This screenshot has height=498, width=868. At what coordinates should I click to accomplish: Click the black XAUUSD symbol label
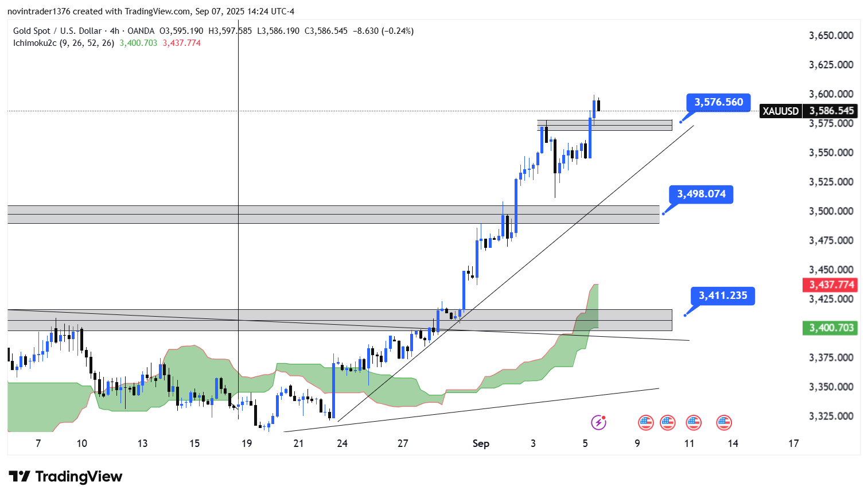click(x=780, y=111)
